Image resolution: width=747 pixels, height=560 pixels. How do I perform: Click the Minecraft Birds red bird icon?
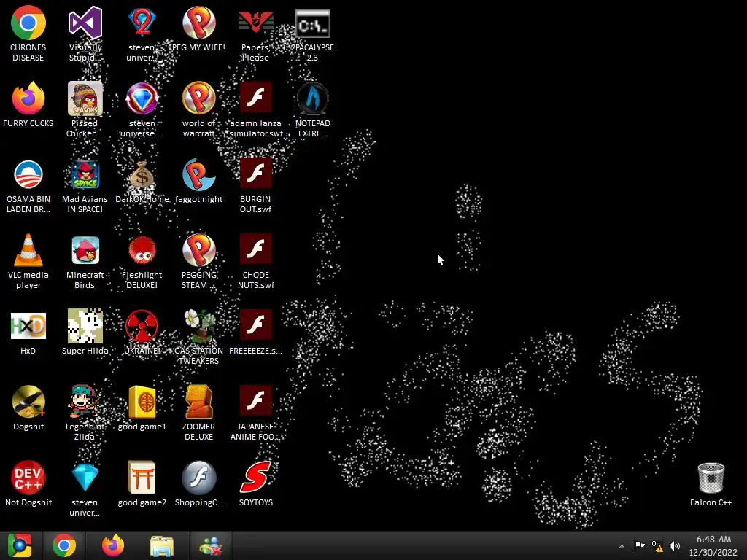tap(85, 250)
